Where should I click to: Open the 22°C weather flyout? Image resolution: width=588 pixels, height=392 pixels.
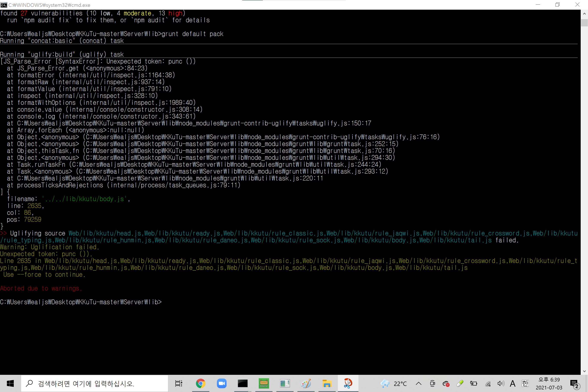[393, 383]
